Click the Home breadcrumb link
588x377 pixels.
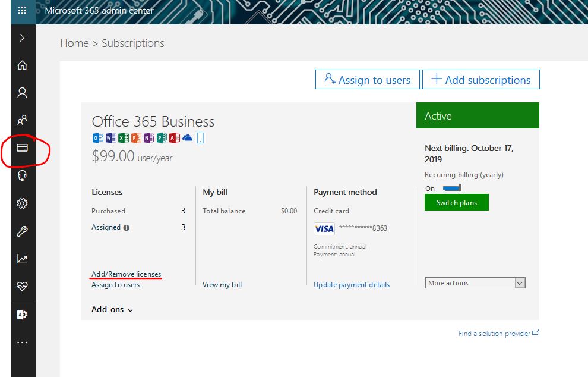pos(74,43)
